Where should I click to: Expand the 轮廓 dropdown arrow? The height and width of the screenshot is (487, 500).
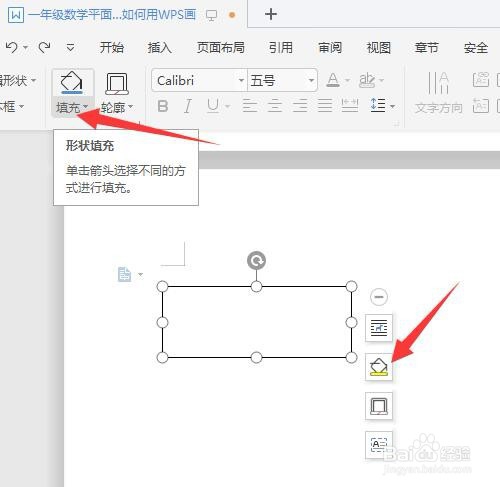click(x=131, y=106)
